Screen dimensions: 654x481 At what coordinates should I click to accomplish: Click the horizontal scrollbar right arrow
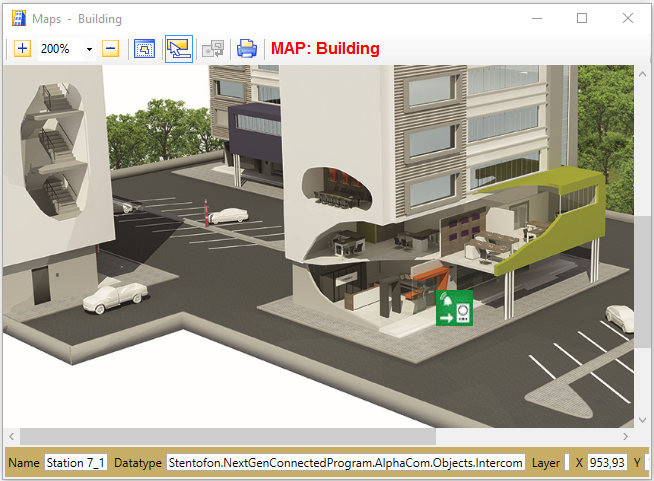pos(627,437)
